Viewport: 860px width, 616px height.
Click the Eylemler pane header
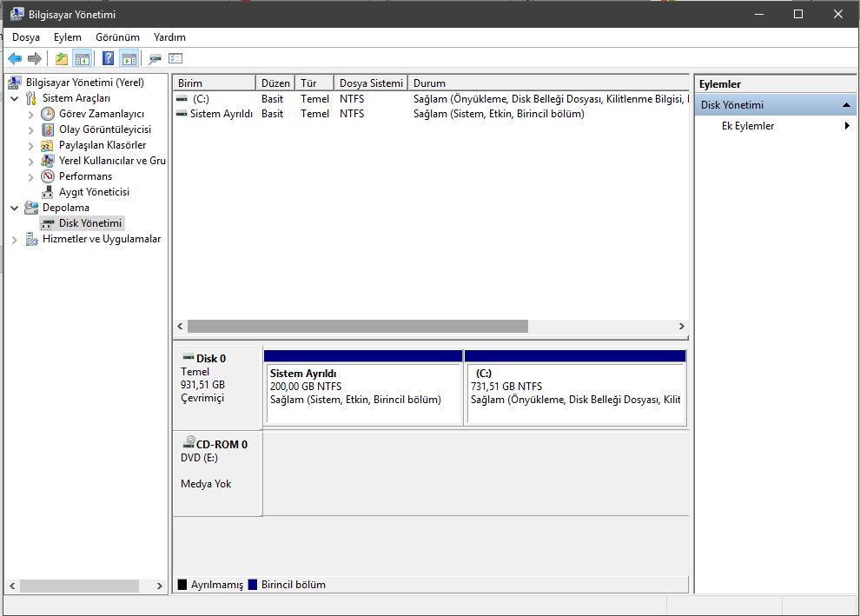click(776, 84)
